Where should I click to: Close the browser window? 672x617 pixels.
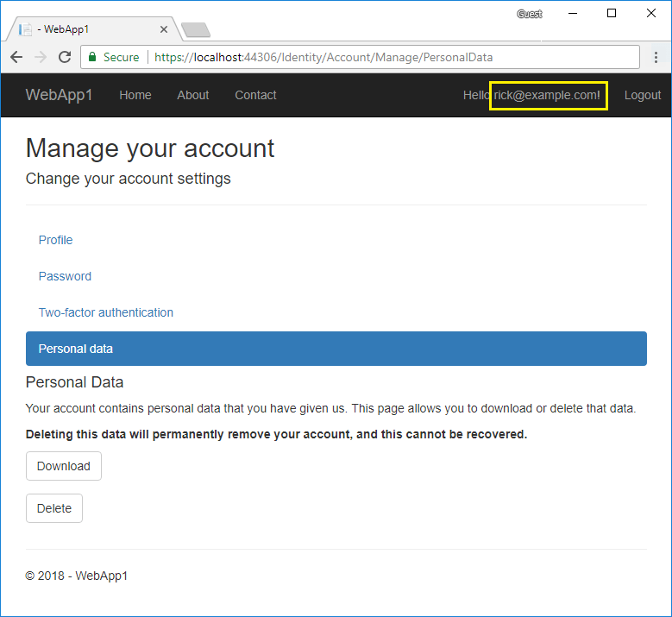click(651, 13)
